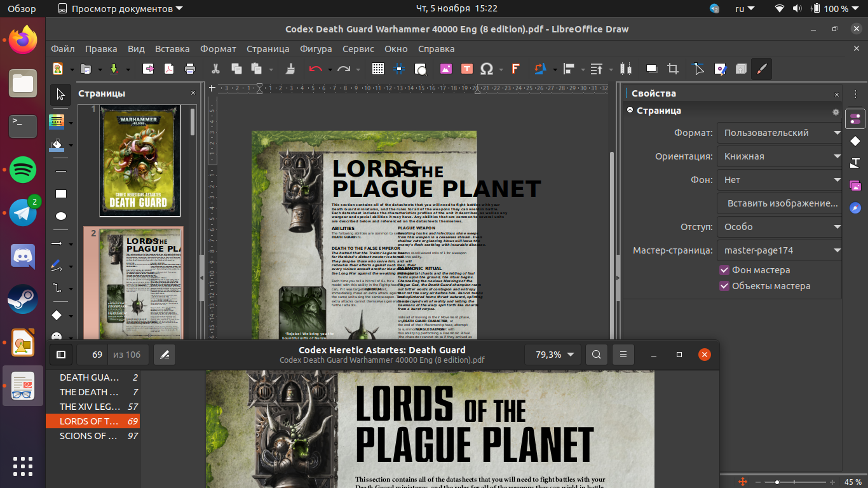868x488 pixels.
Task: Open hamburger menu in document viewer
Action: 623,355
